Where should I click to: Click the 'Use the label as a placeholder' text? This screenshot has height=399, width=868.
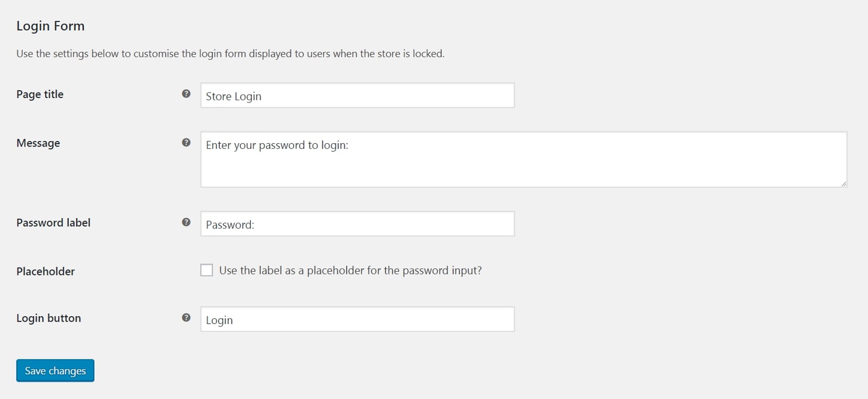350,271
